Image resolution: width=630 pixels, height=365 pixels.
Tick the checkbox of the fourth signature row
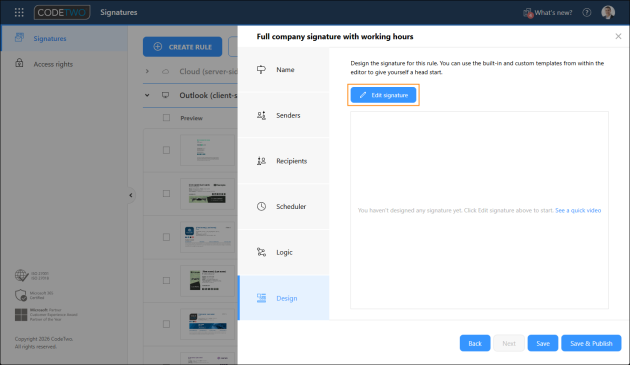click(166, 280)
